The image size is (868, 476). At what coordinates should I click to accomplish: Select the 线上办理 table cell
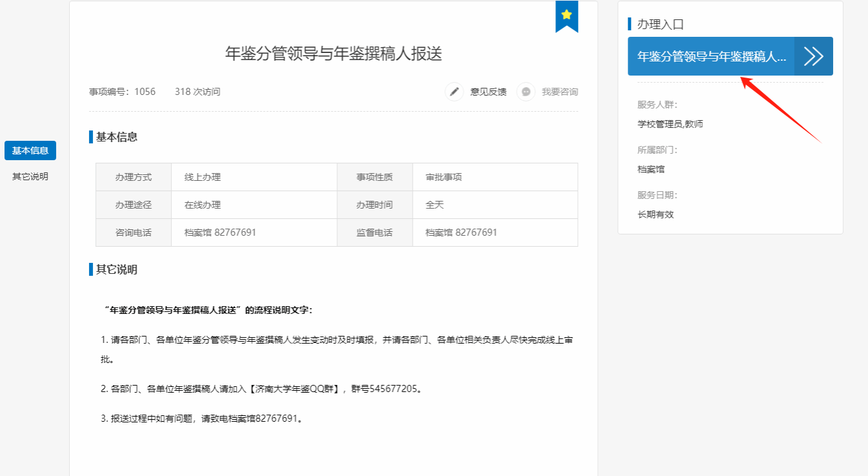pos(203,177)
